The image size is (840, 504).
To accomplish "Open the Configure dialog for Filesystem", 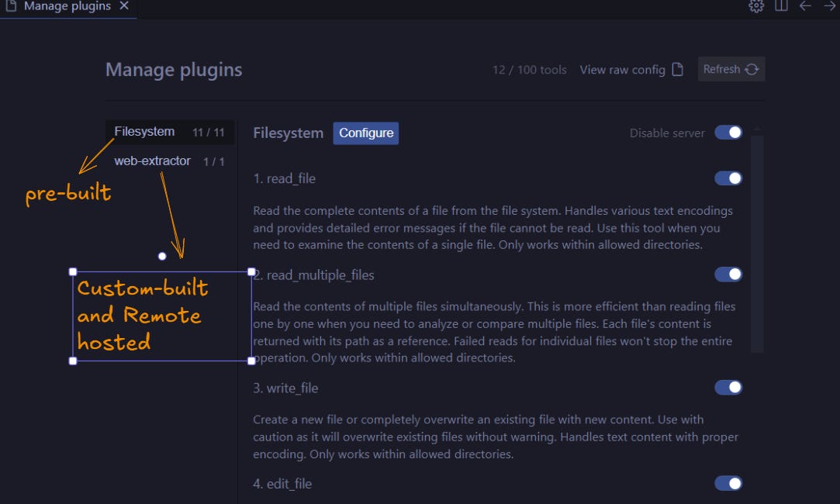I will (365, 133).
